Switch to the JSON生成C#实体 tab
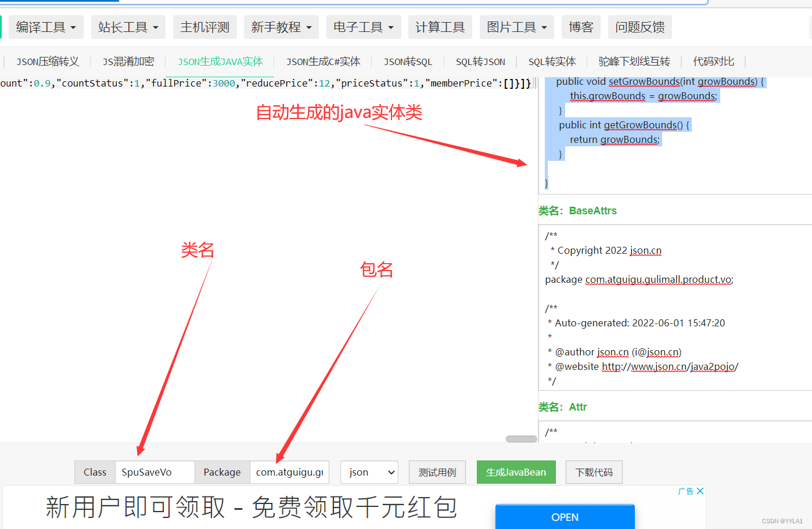812x529 pixels. [x=323, y=62]
